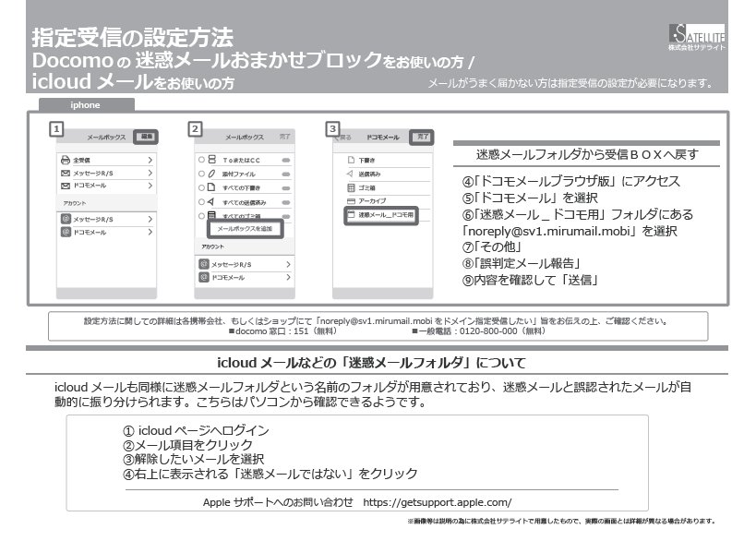Open the chevron on the ドコモメール account row in screen 1
The width and height of the screenshot is (756, 541).
tap(150, 232)
